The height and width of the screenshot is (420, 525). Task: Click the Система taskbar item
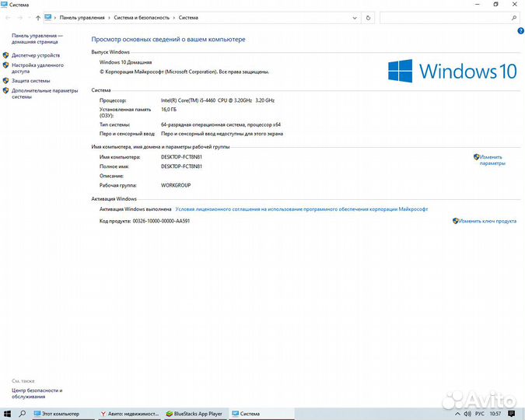(262, 414)
